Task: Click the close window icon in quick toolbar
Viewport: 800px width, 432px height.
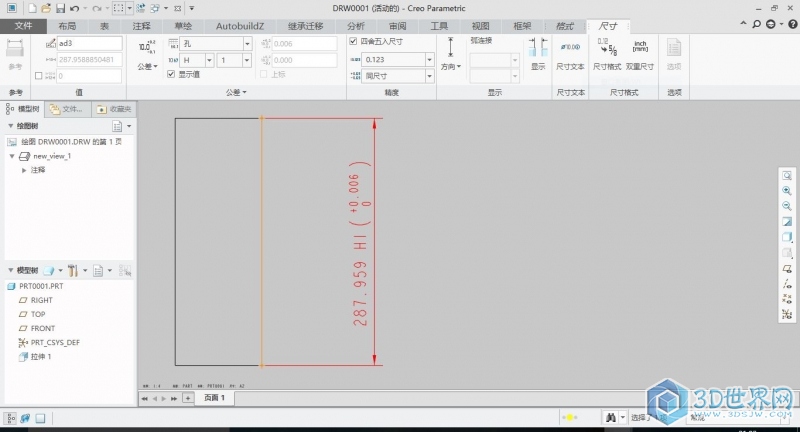Action: pyautogui.click(x=178, y=8)
